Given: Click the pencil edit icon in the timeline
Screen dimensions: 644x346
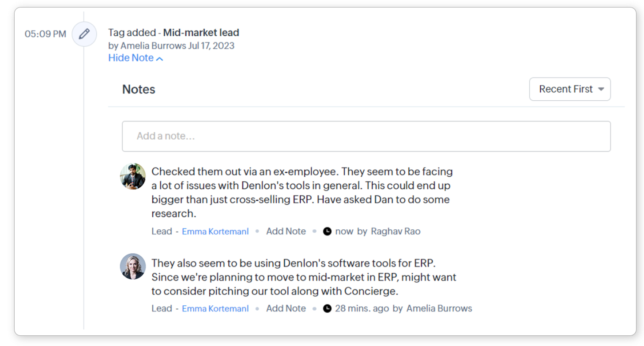Looking at the screenshot, I should [x=84, y=34].
